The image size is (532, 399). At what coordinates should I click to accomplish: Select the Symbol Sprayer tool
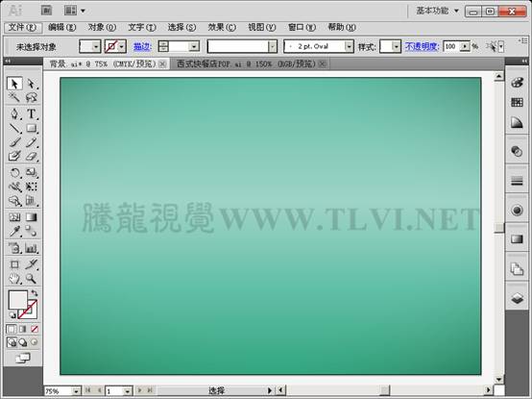pos(14,249)
